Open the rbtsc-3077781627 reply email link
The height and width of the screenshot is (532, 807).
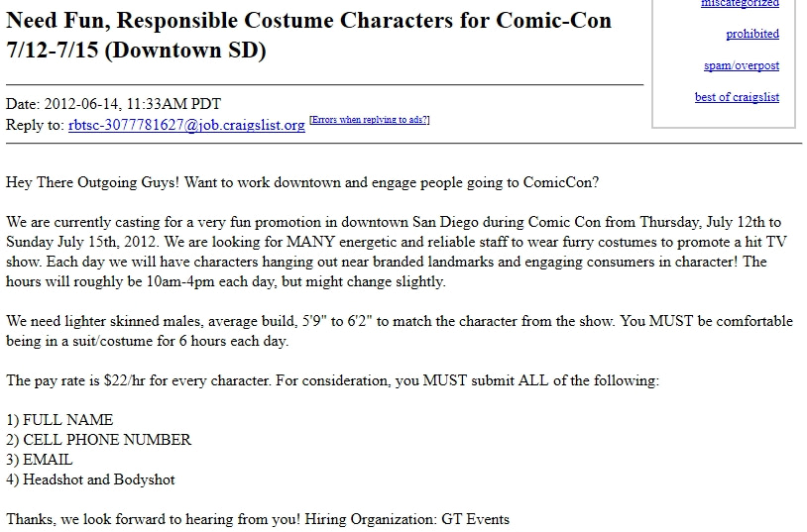186,125
